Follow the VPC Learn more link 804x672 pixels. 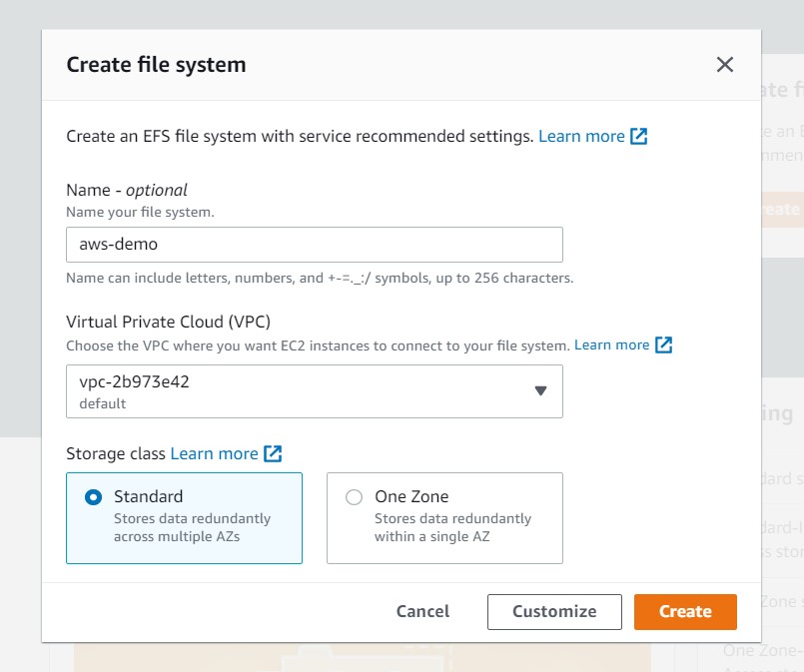tap(611, 344)
